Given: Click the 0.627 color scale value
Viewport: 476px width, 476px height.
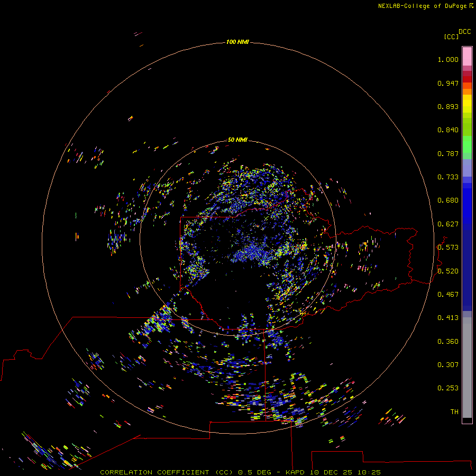Looking at the screenshot, I should [x=448, y=224].
